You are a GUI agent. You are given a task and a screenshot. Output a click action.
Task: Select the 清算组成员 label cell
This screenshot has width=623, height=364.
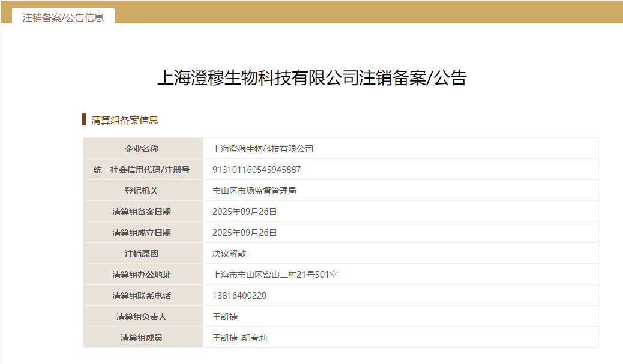(142, 338)
